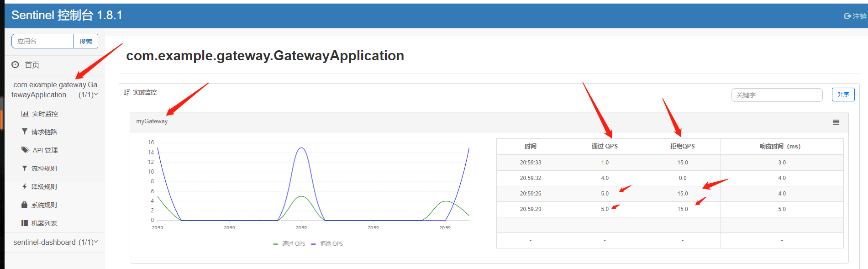Click the 20:59:26 time cell
The height and width of the screenshot is (269, 868).
tap(531, 194)
